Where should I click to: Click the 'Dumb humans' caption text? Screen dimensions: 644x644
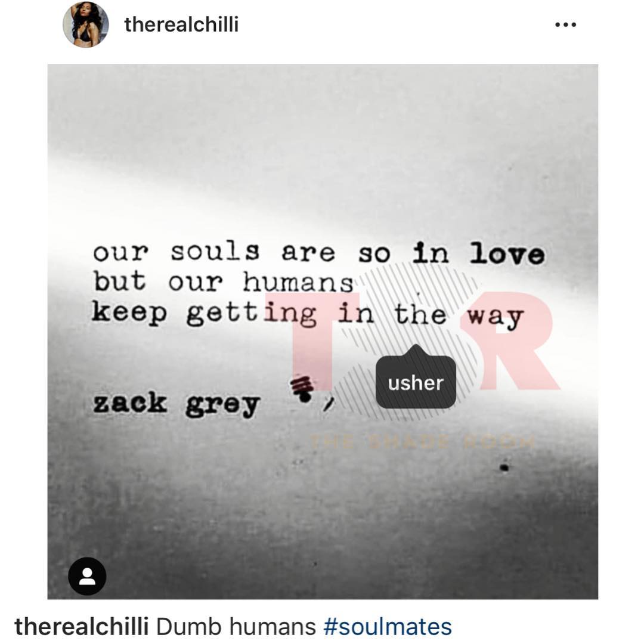point(236,626)
